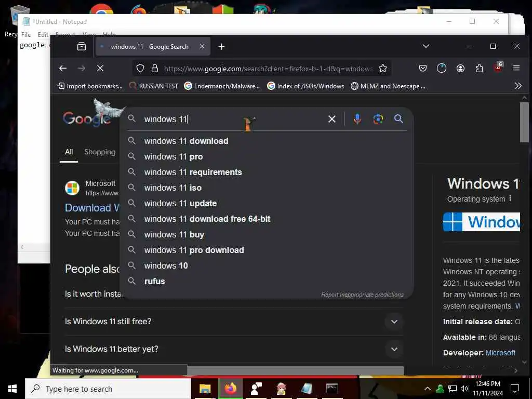Open Microsoft developer link in panel
The image size is (532, 399).
[x=500, y=353]
